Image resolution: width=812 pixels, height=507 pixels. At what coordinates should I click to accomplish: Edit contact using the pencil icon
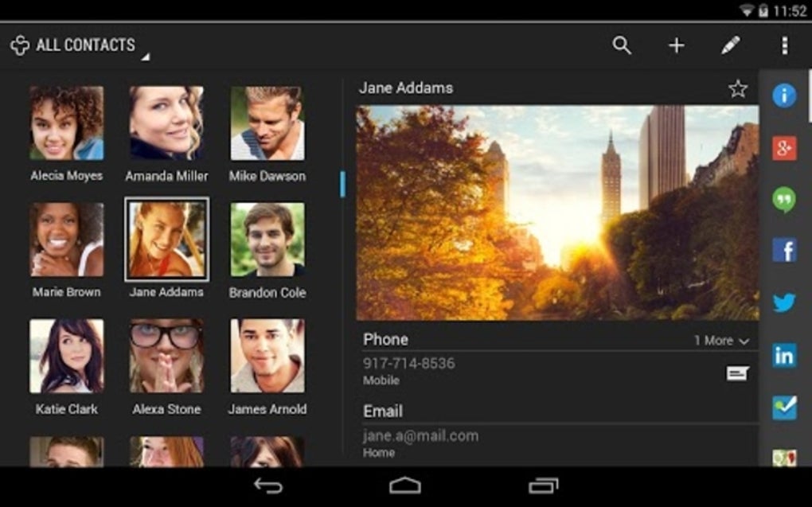(x=730, y=45)
